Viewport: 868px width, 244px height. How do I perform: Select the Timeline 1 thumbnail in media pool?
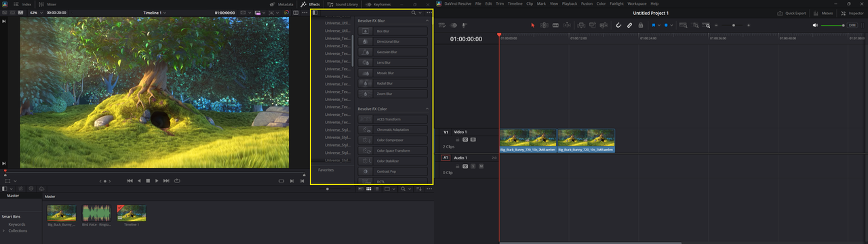click(132, 213)
